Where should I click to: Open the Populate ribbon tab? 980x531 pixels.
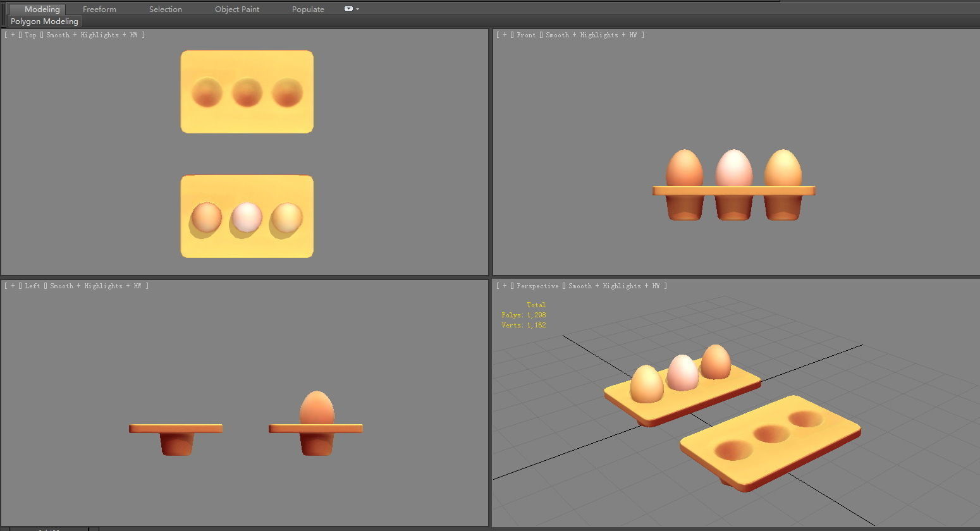pyautogui.click(x=308, y=9)
